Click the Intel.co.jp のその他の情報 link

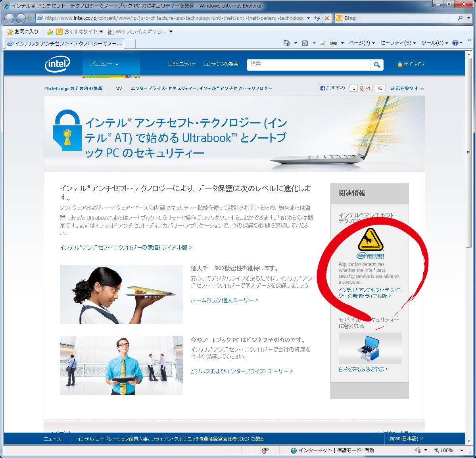(x=73, y=88)
